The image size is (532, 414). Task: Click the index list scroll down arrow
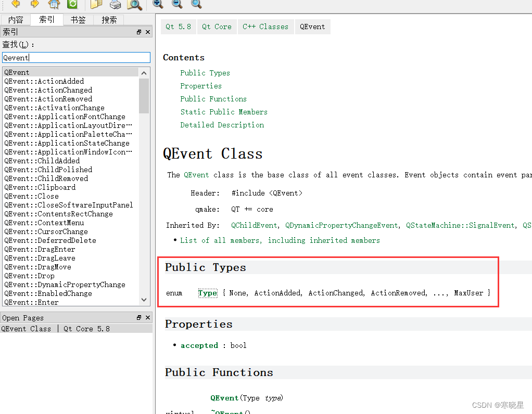144,300
